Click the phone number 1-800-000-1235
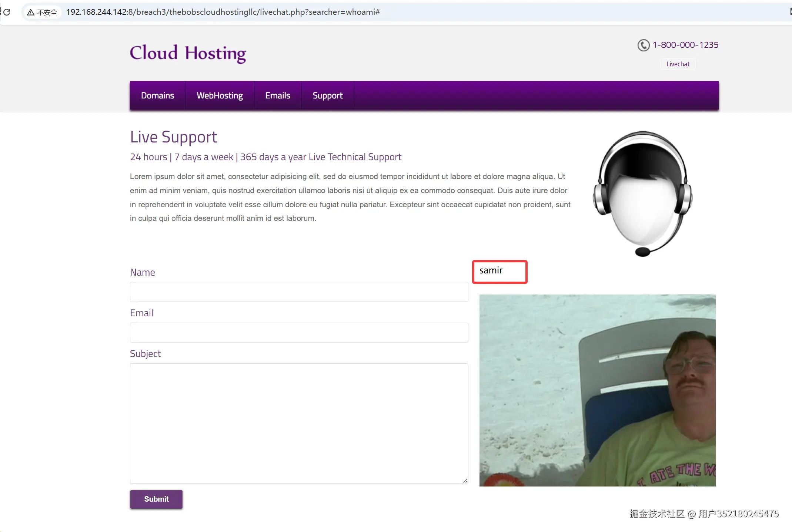This screenshot has height=532, width=792. tap(685, 45)
